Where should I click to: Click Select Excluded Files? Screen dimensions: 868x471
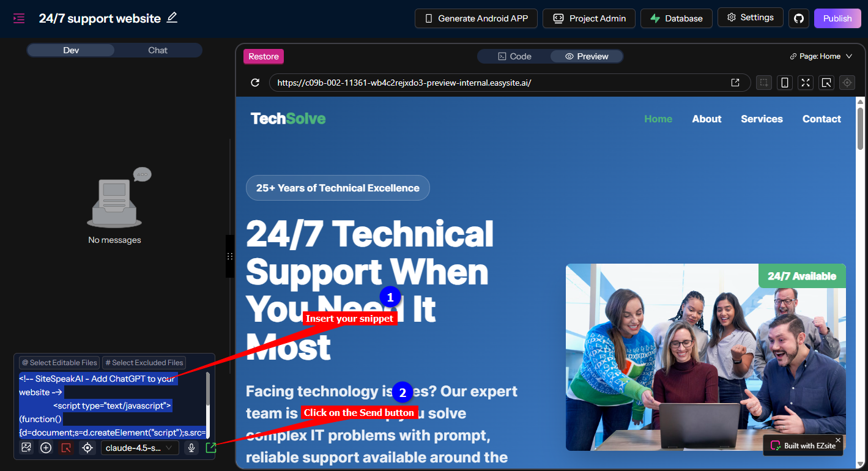144,363
